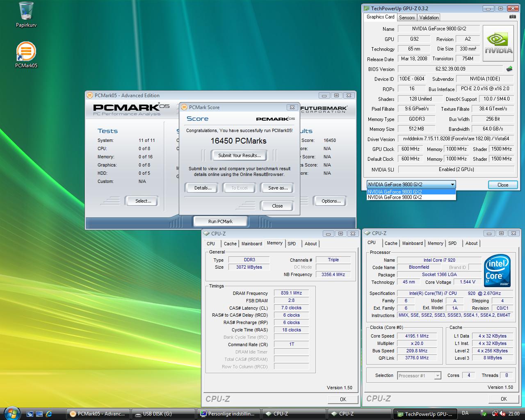Click Core Voltage value 1.544 V
This screenshot has width=525, height=420.
tap(468, 282)
